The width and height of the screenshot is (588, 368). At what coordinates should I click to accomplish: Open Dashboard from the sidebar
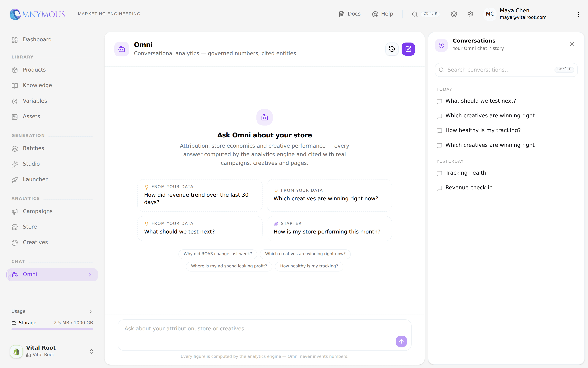[x=52, y=40]
